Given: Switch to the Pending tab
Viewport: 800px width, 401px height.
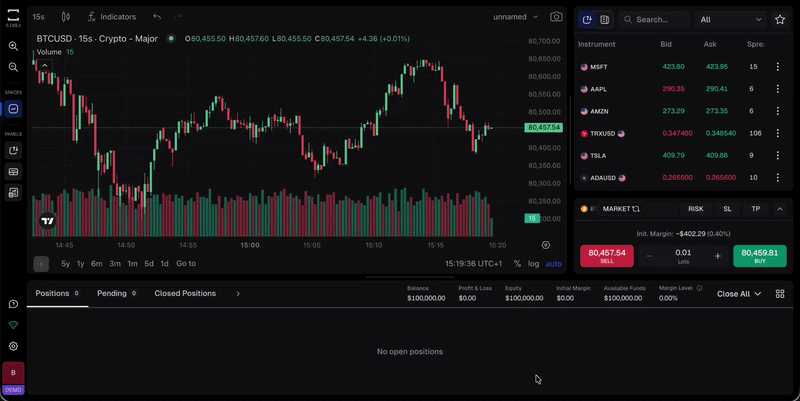Looking at the screenshot, I should pos(116,293).
